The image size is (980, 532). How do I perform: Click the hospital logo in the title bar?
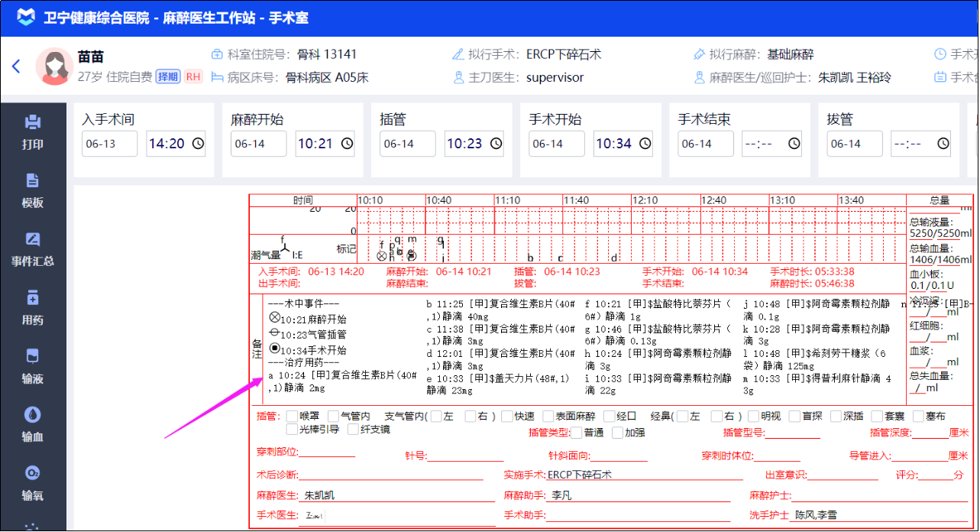[25, 18]
